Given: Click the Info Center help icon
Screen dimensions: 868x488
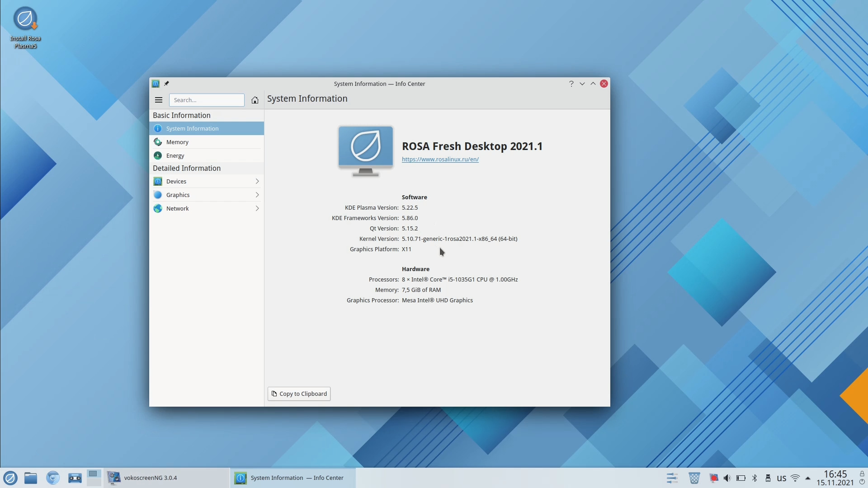Looking at the screenshot, I should (571, 84).
